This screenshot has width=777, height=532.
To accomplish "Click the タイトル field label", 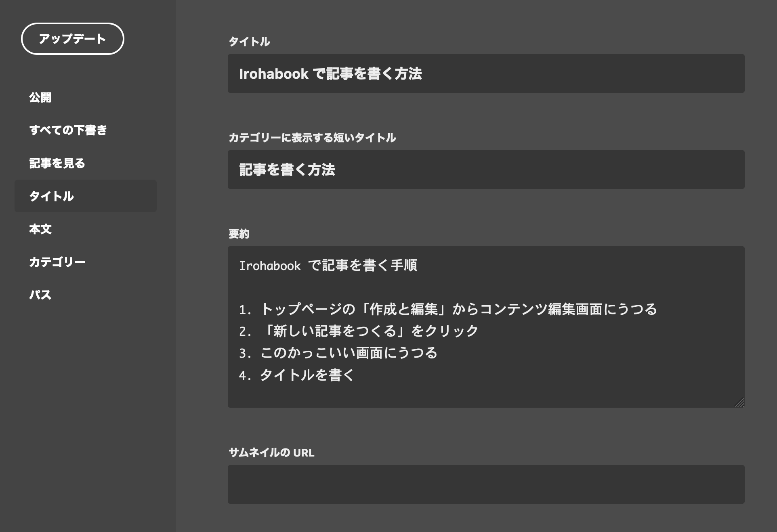I will pyautogui.click(x=249, y=42).
